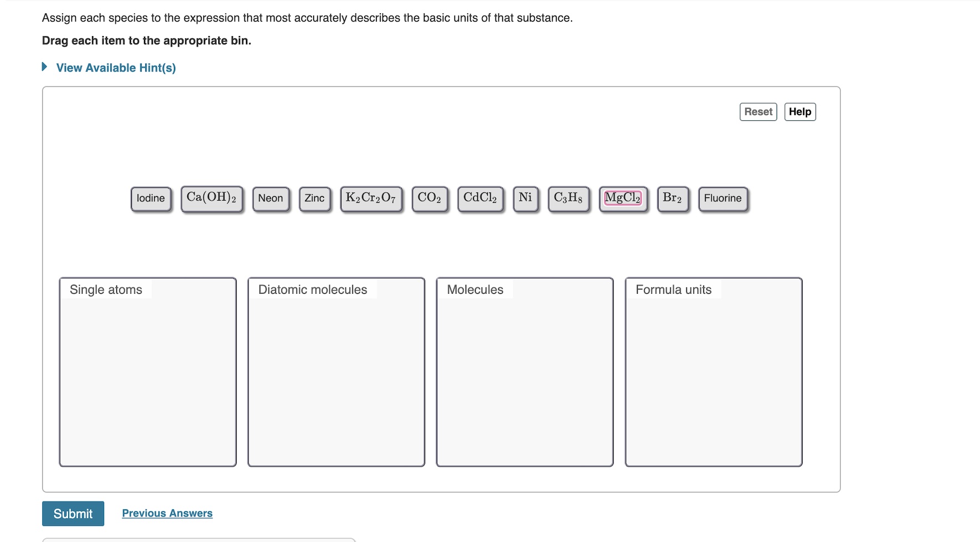
Task: Click the Reset button
Action: [x=758, y=111]
